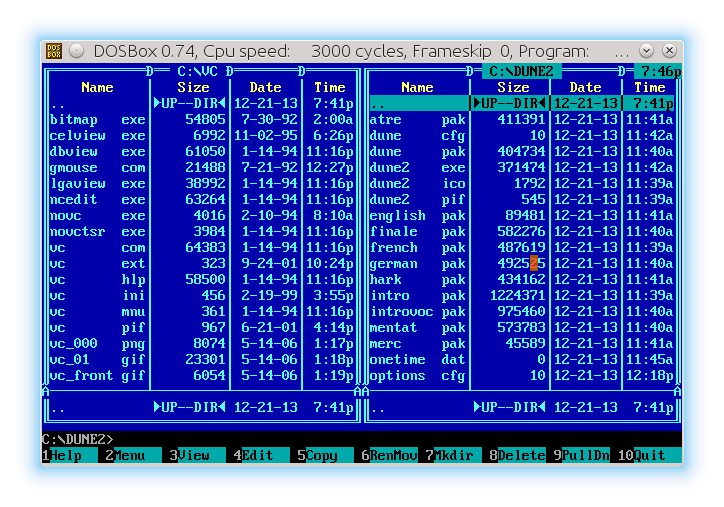Select the file finale pak
724x507 pixels.
tap(522, 231)
